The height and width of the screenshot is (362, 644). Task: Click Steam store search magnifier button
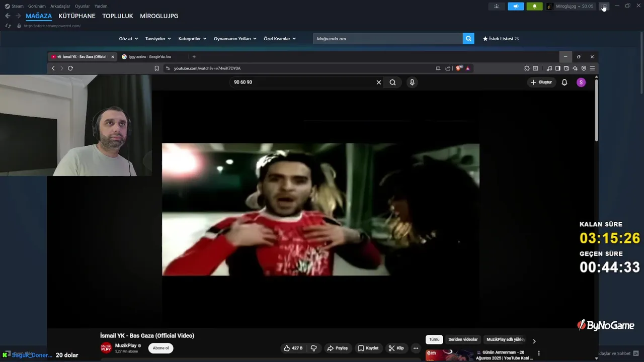[x=468, y=39]
